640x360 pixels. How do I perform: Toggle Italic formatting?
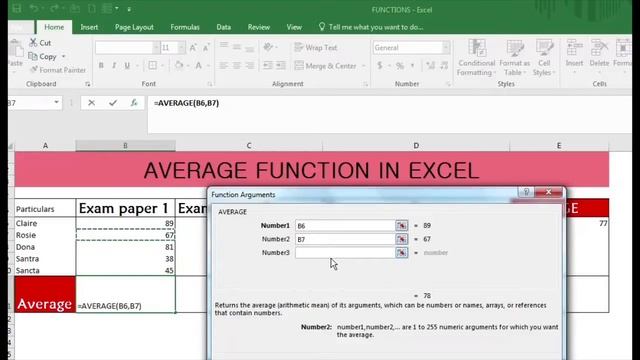pyautogui.click(x=114, y=65)
